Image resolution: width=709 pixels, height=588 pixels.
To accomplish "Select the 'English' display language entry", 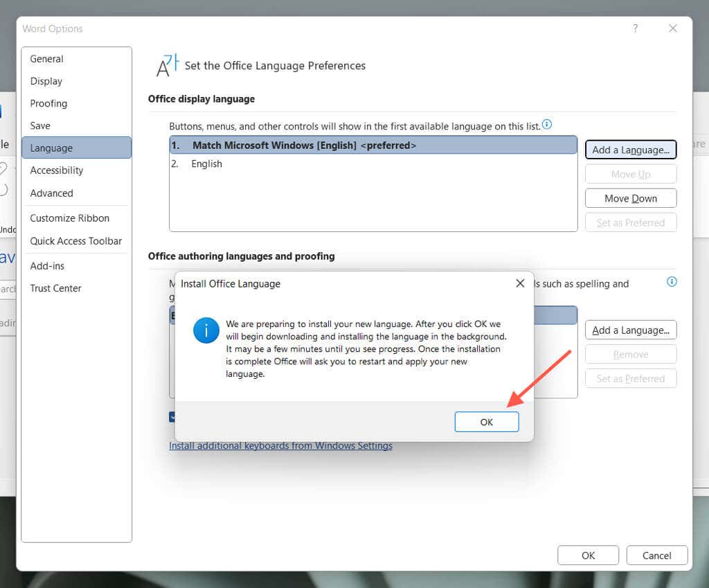I will coord(206,164).
